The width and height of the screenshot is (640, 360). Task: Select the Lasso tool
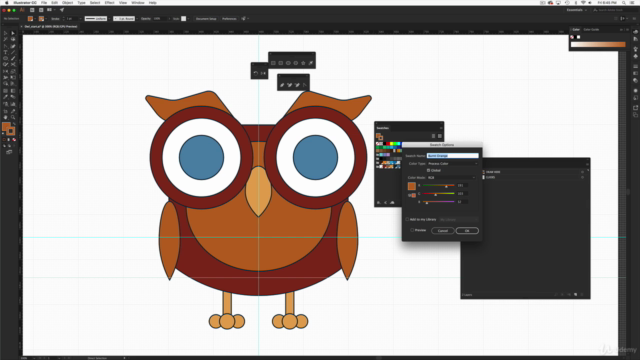[13, 39]
